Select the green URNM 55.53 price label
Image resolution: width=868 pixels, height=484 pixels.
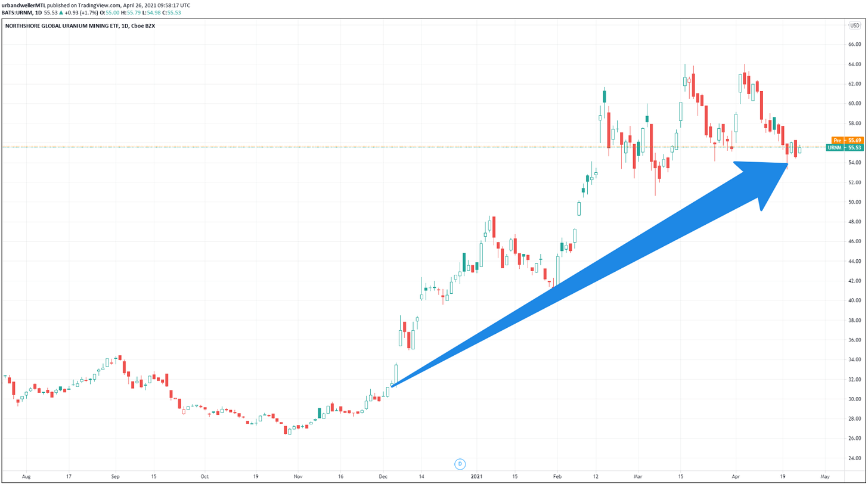coord(844,148)
